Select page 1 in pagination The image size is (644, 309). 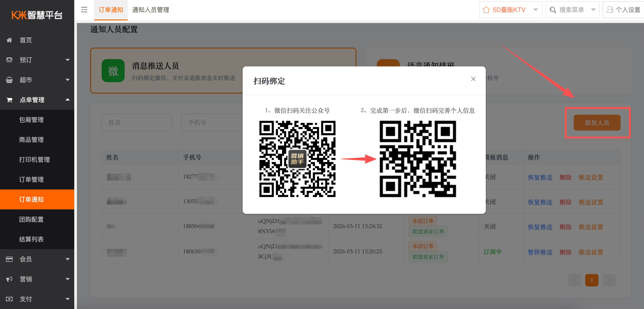coord(592,280)
